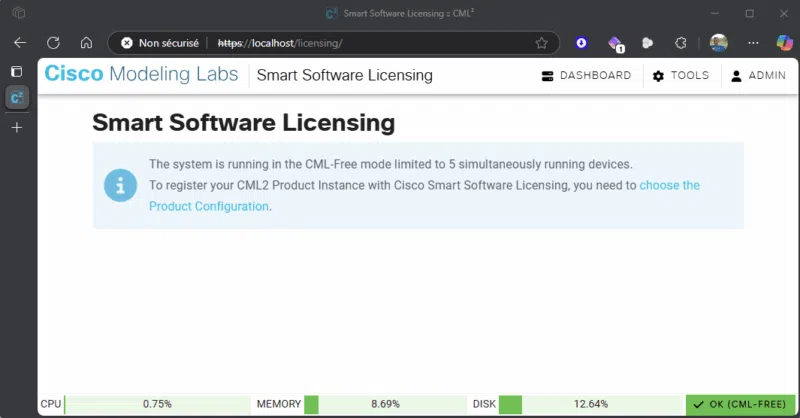Click the blue info icon in banner

click(x=120, y=185)
